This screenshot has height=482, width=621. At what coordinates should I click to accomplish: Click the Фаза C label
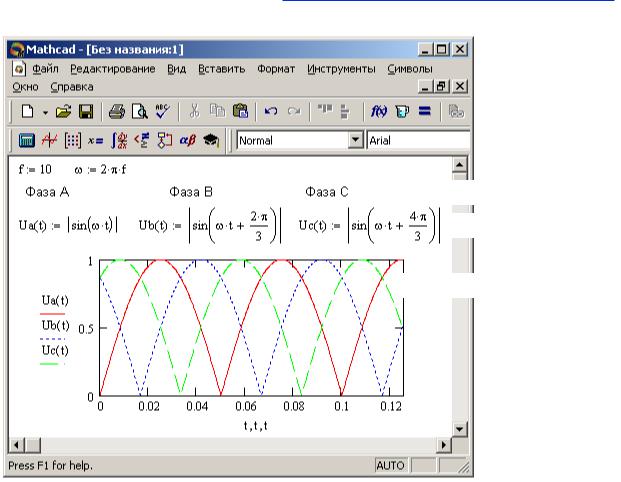click(x=327, y=192)
